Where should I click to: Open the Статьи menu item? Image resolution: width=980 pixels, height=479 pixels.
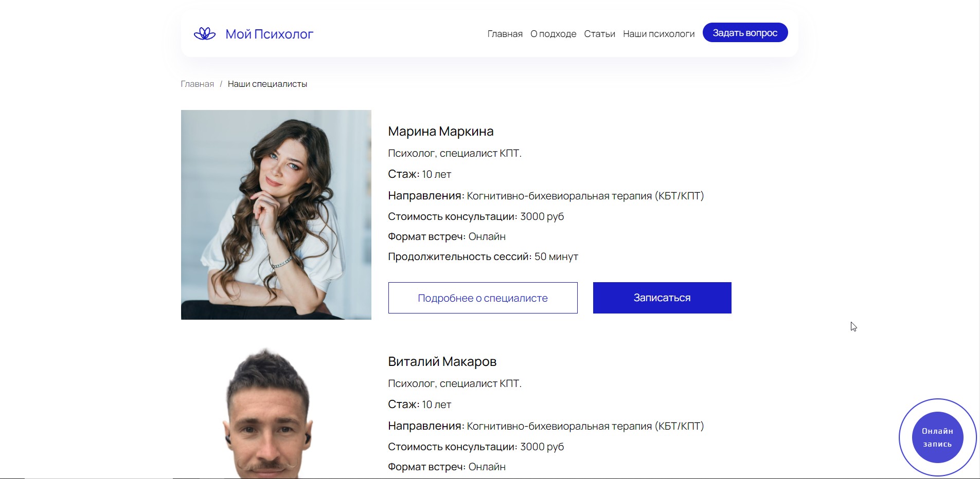tap(599, 34)
